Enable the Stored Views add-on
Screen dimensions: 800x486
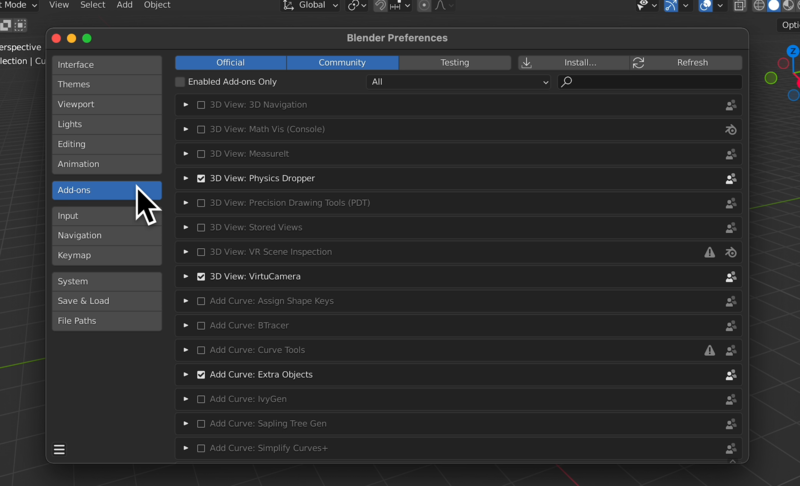201,227
